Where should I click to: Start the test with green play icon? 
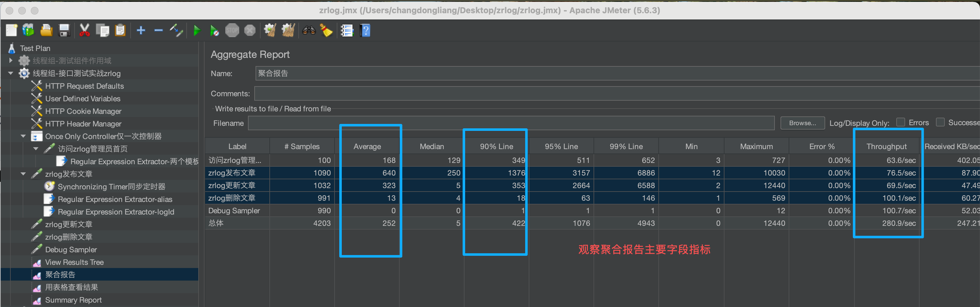[x=197, y=30]
